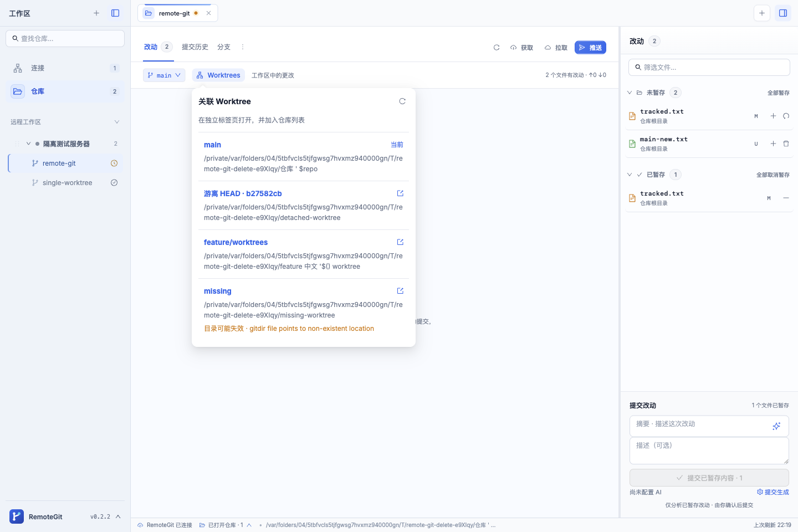Generate commit message with the AI sparkle icon
Viewport: 798px width, 532px height.
[x=776, y=426]
